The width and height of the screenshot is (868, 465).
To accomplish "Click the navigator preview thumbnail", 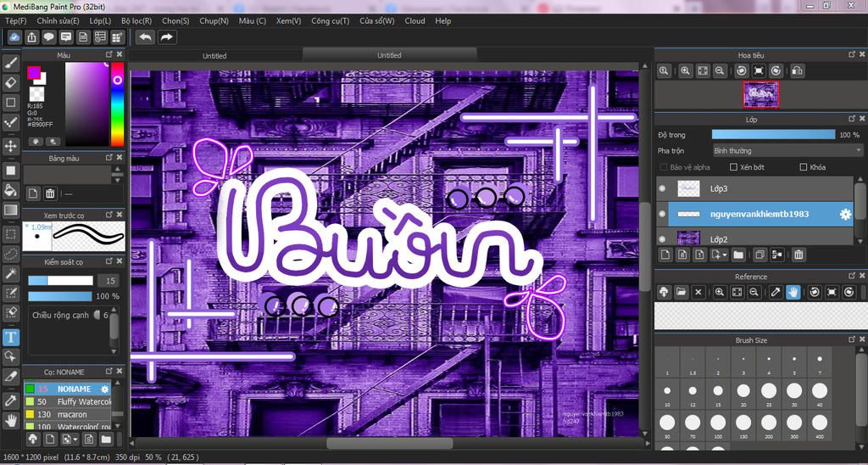I will pyautogui.click(x=760, y=94).
